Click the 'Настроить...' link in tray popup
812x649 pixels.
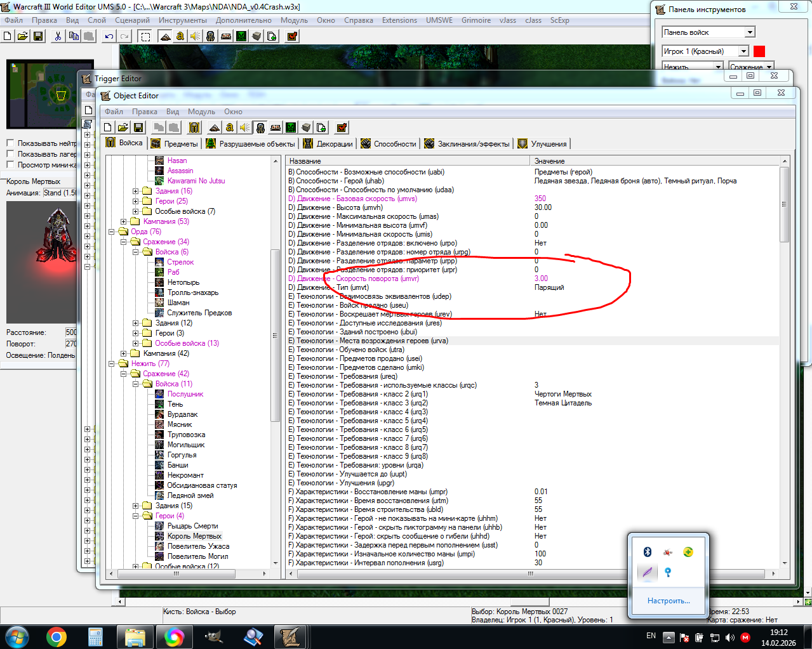[669, 601]
